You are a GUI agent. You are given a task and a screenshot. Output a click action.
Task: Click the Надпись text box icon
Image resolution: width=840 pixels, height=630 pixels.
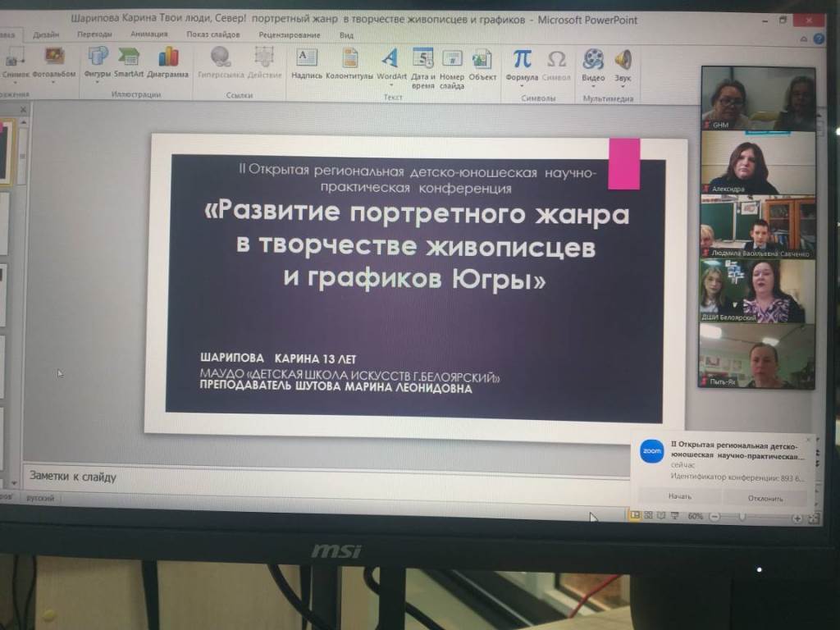click(x=306, y=62)
